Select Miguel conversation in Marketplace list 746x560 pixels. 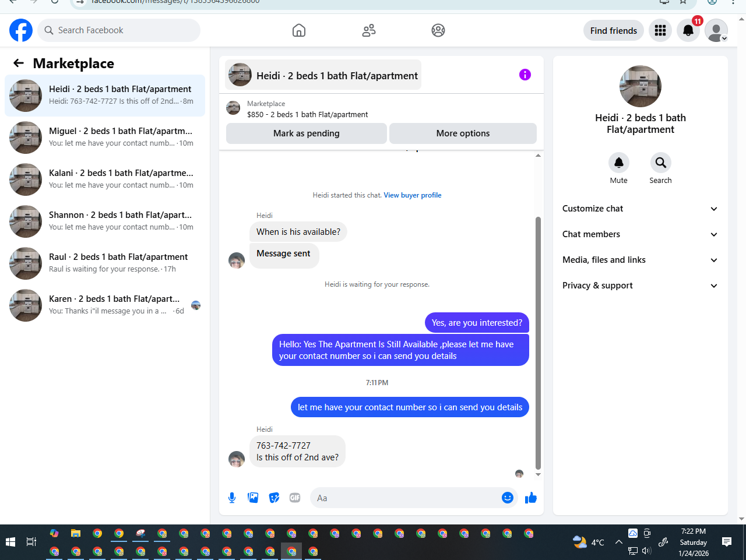[105, 138]
